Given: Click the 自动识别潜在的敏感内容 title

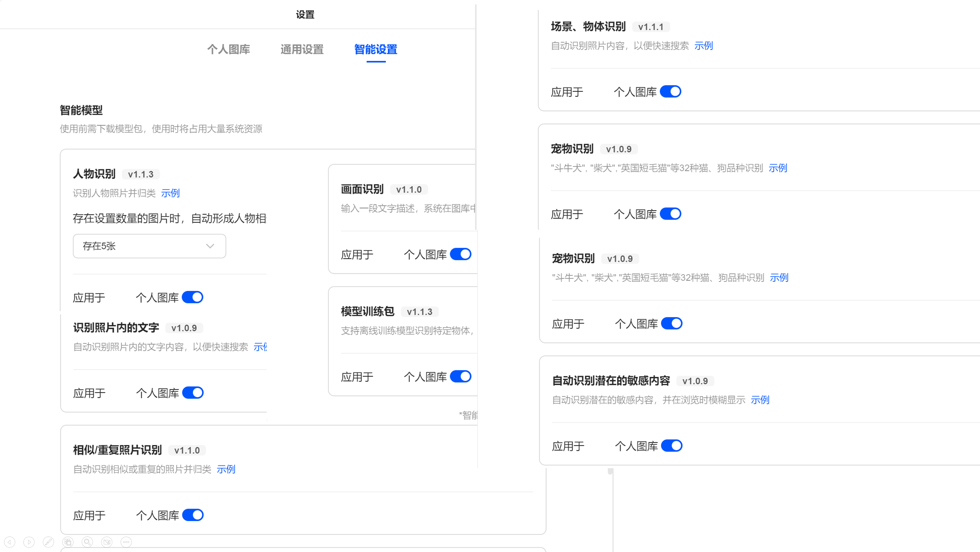Looking at the screenshot, I should 611,381.
